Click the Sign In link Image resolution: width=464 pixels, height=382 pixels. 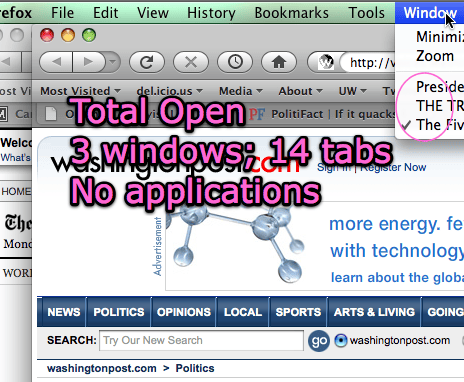(333, 167)
